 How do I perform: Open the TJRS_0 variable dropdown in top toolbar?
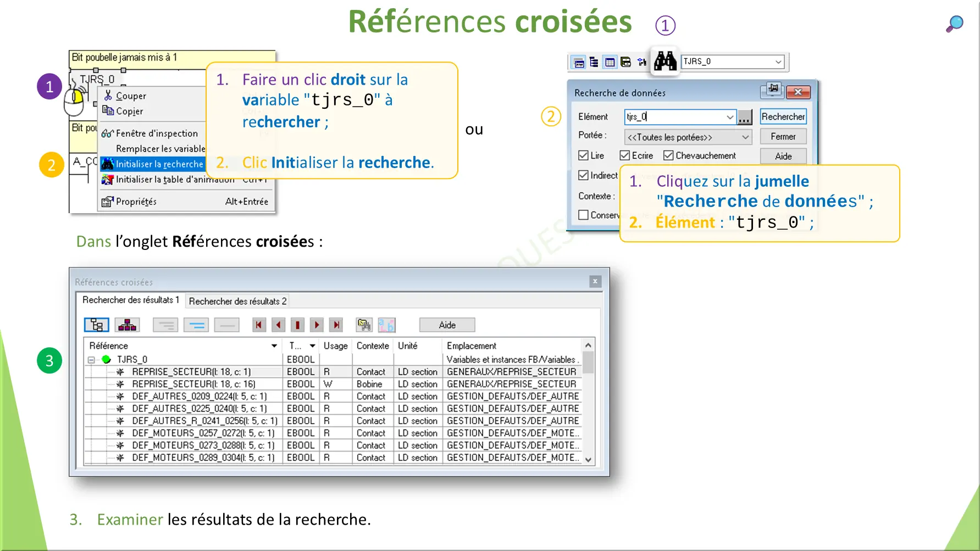778,61
